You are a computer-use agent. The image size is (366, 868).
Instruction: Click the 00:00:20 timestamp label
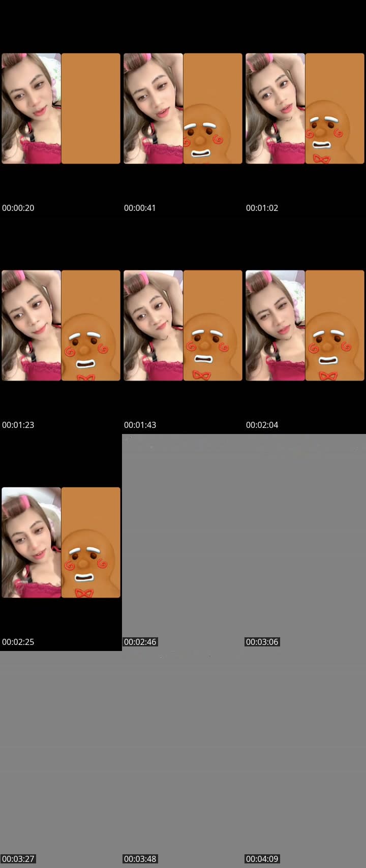point(18,208)
